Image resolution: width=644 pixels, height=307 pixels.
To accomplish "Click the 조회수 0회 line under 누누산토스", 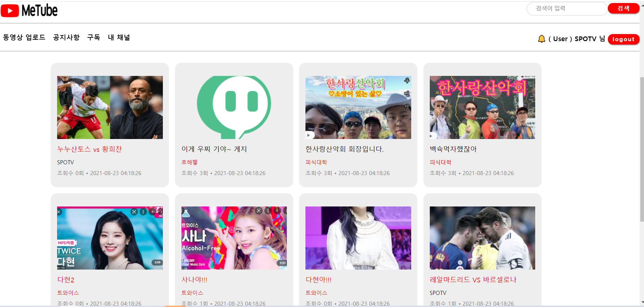I will point(99,173).
